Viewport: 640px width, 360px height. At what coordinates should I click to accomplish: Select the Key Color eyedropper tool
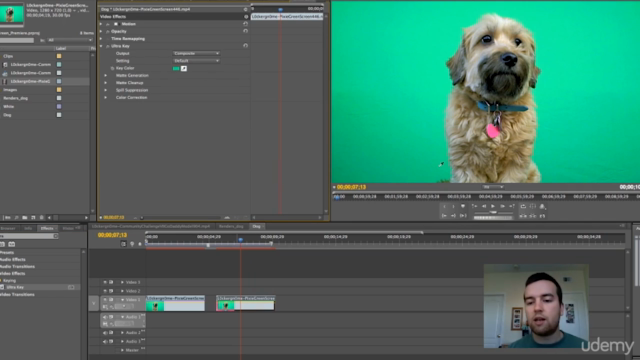pos(184,69)
